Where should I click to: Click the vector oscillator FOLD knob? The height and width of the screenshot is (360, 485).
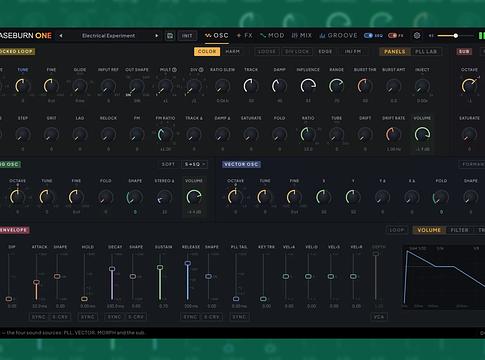(x=441, y=197)
